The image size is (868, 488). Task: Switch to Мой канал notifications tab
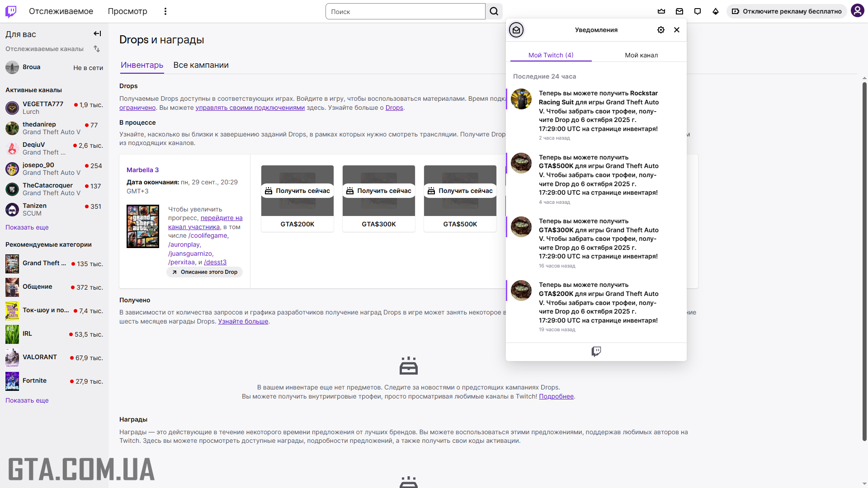point(641,55)
